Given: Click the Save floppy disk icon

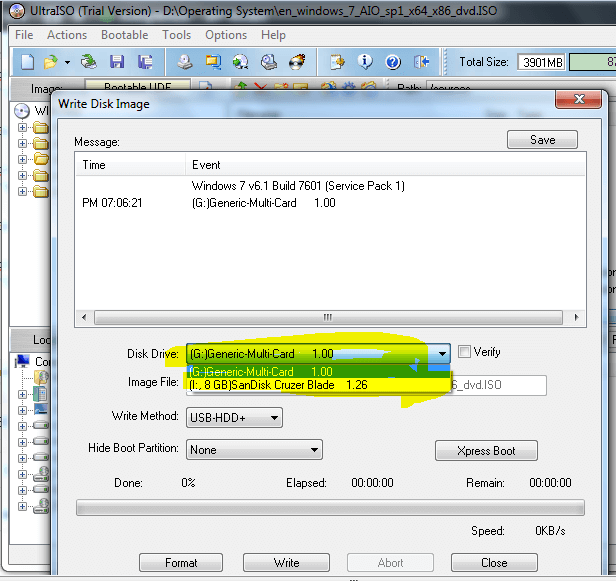Looking at the screenshot, I should pyautogui.click(x=117, y=62).
